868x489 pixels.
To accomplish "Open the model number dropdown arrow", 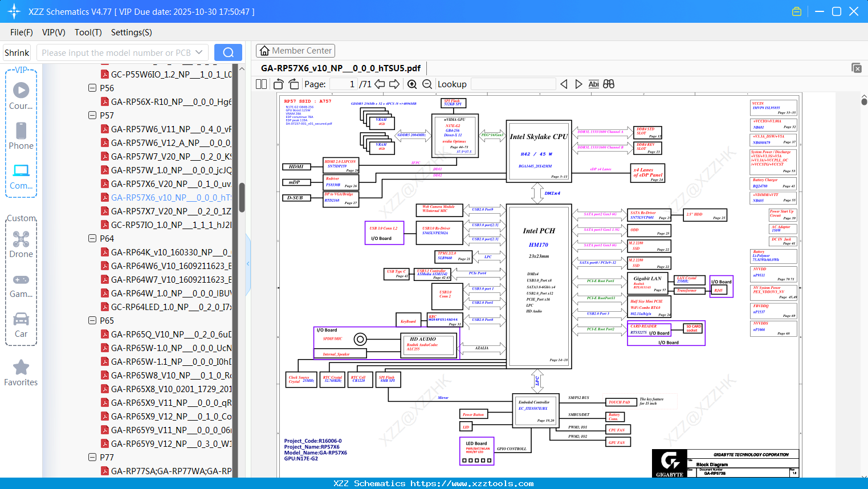I will tap(199, 52).
